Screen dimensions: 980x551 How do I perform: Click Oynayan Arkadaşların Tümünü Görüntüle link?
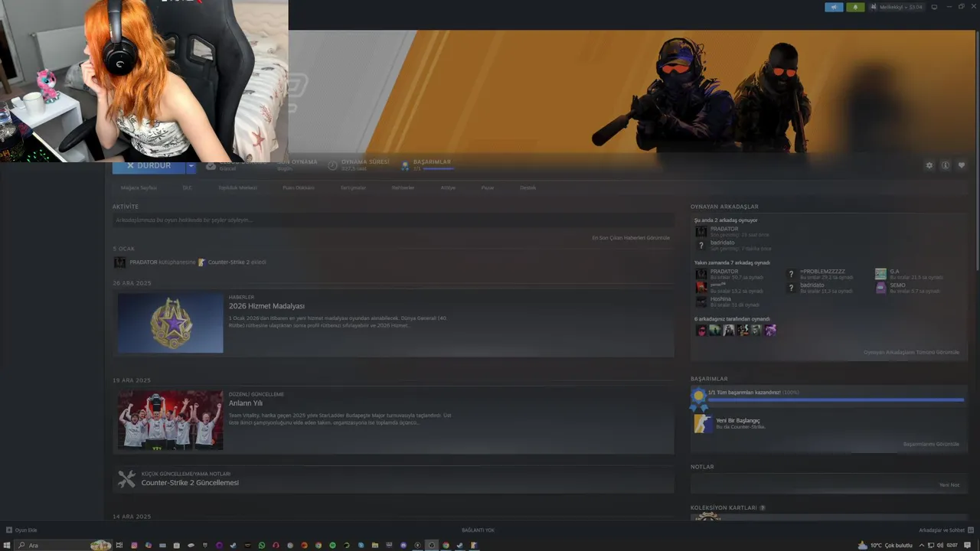(x=911, y=353)
